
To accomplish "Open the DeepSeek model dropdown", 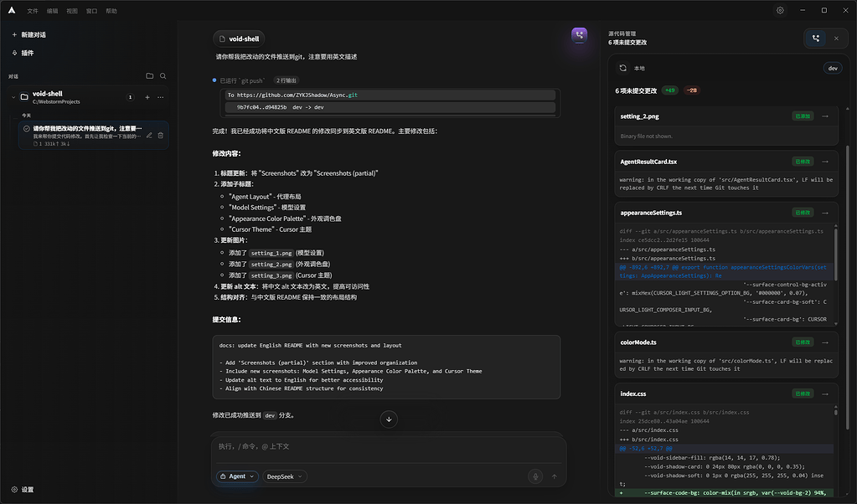I will pyautogui.click(x=285, y=476).
